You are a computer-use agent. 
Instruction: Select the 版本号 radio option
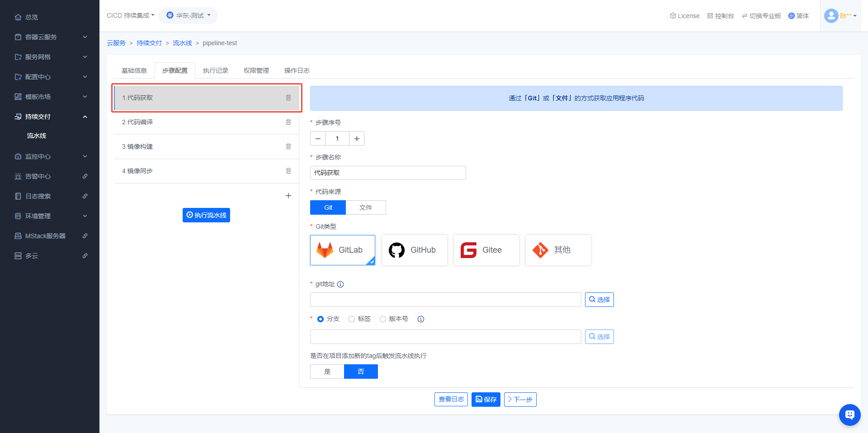(x=383, y=319)
